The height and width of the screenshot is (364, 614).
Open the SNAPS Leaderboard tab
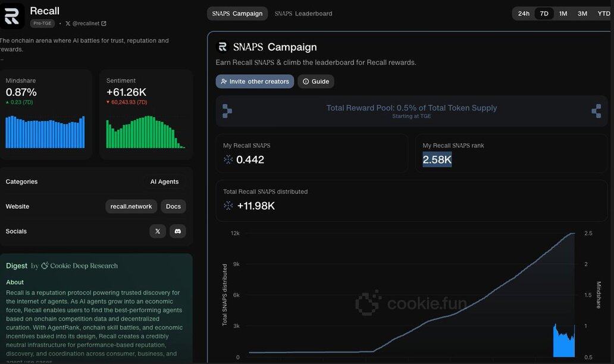303,14
